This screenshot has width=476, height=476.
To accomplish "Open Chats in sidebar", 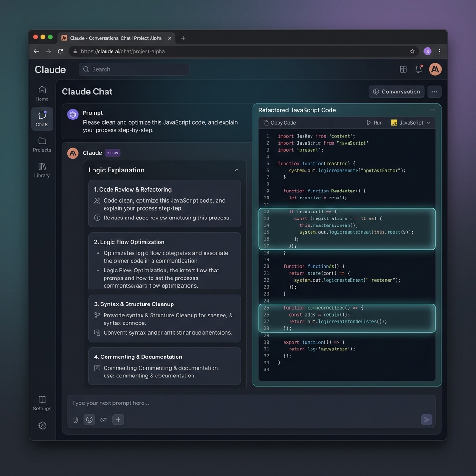I will 42,119.
